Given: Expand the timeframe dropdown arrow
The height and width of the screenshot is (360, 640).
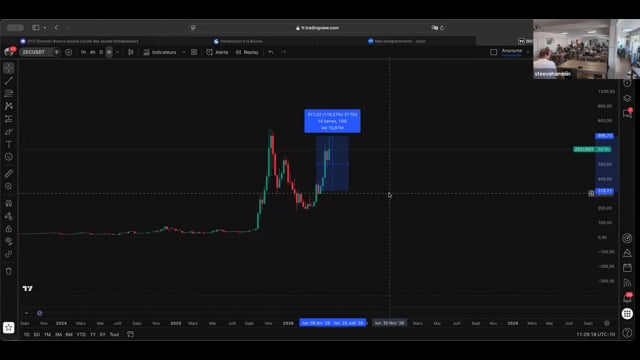Looking at the screenshot, I should point(118,52).
